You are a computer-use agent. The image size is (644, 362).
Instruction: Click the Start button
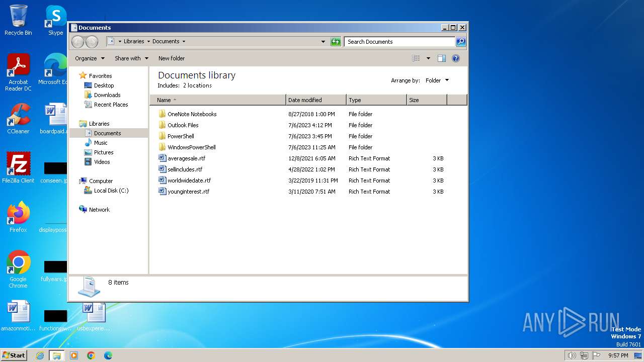point(14,355)
